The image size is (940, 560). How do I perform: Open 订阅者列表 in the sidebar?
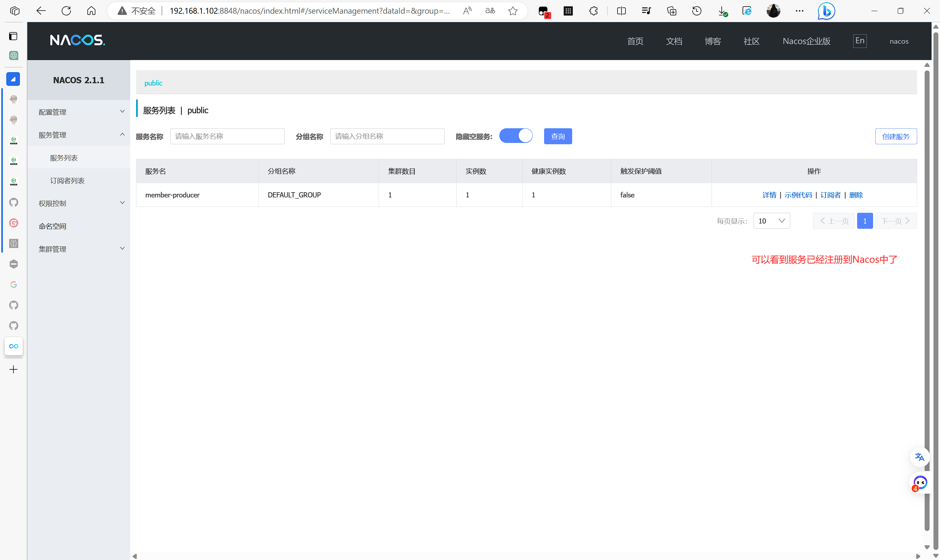tap(67, 181)
